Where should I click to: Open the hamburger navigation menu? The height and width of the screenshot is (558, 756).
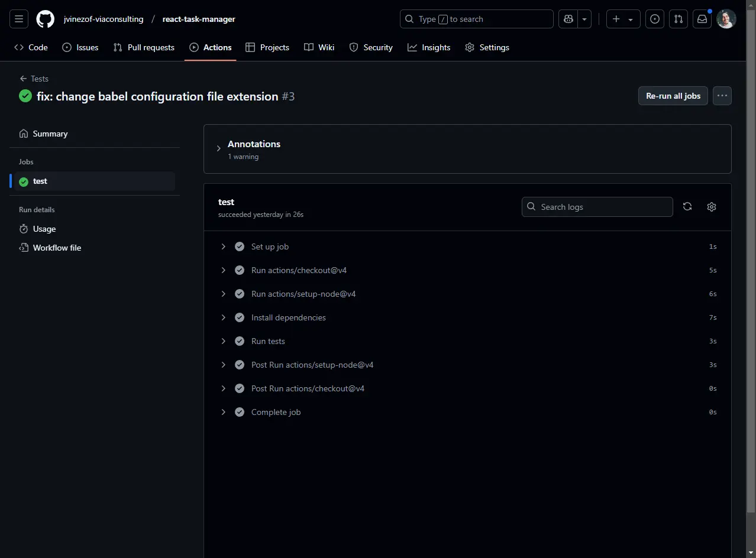click(19, 19)
